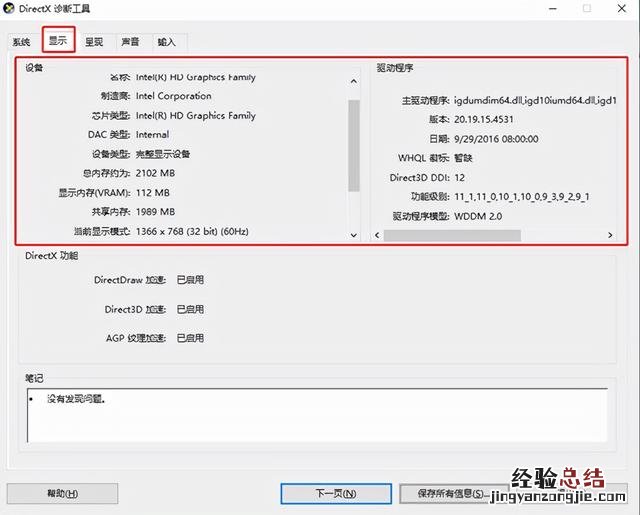Viewport: 640px width, 515px height.
Task: Click the total memory value 2102 MB
Action: click(x=155, y=173)
